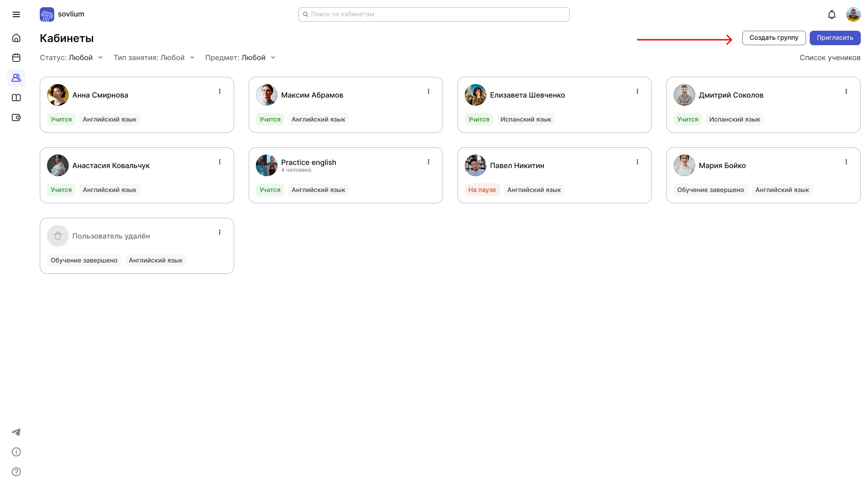Click the Поиск по кабинетам search field
This screenshot has height=488, width=868.
pos(434,14)
